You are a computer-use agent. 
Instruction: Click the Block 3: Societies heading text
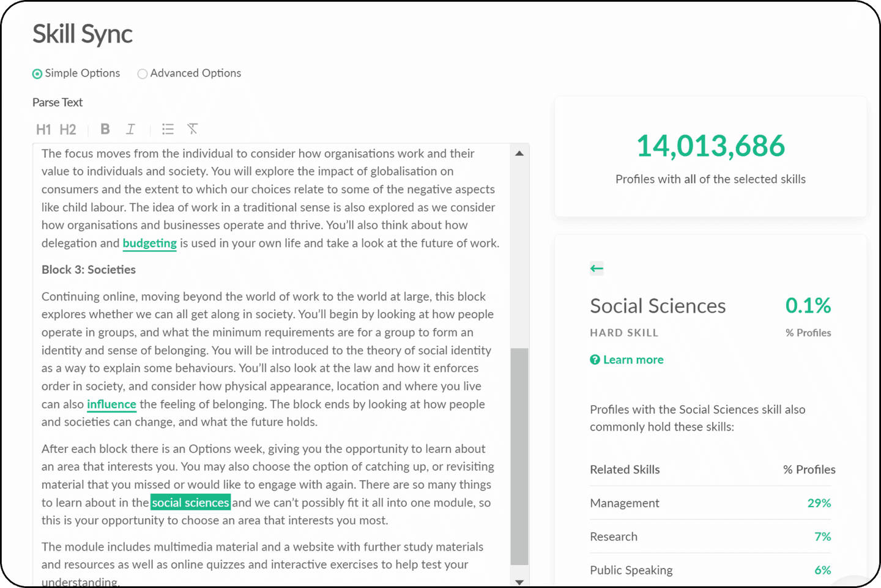[x=89, y=270]
